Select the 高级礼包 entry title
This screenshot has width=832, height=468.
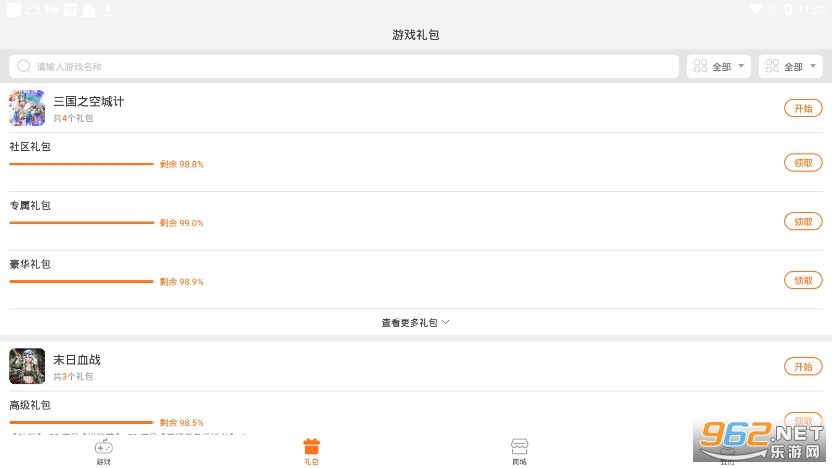click(x=30, y=405)
